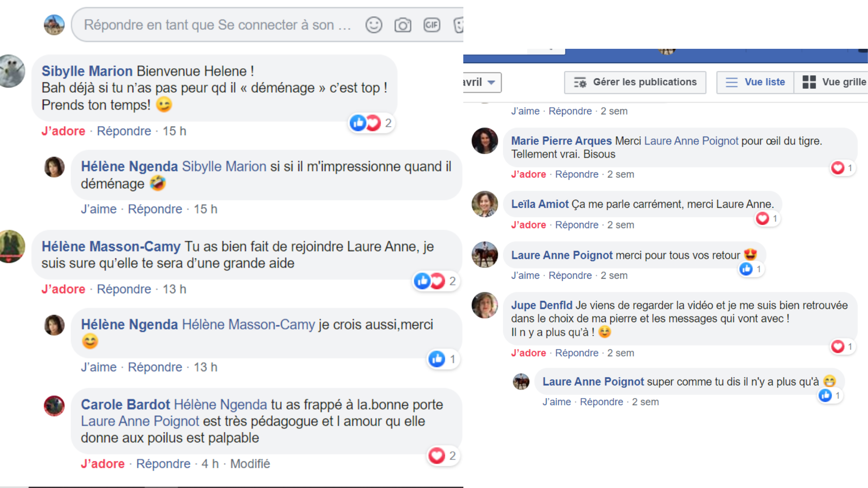Image resolution: width=868 pixels, height=488 pixels.
Task: View like reaction on Hélène Ngenda's merci reply
Action: pyautogui.click(x=443, y=359)
